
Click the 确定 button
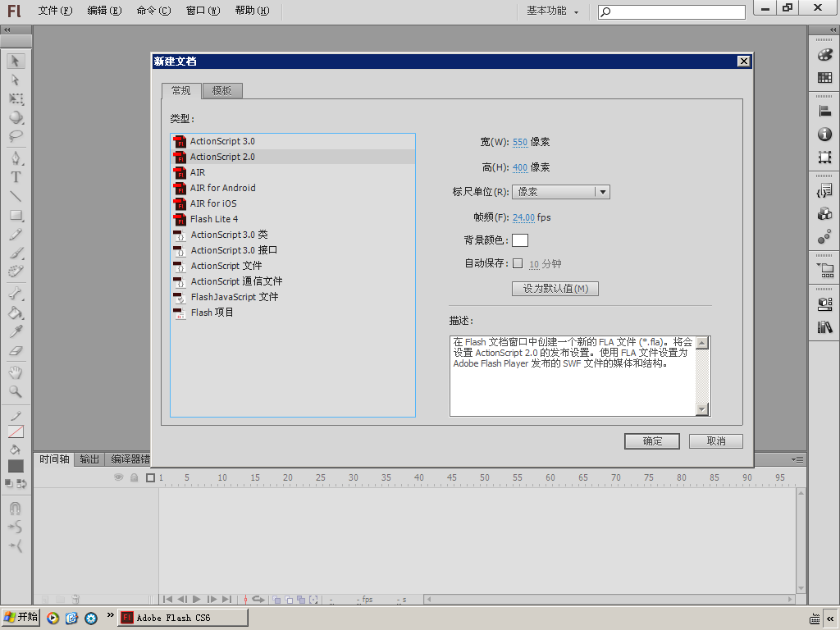(x=652, y=441)
